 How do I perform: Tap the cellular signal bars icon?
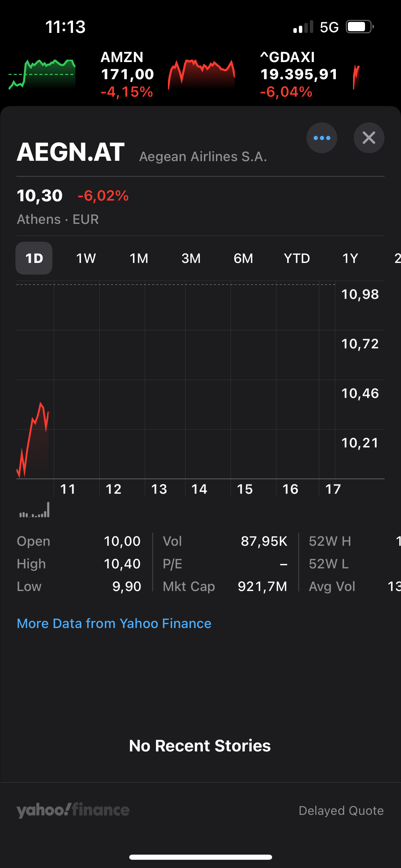(x=303, y=27)
